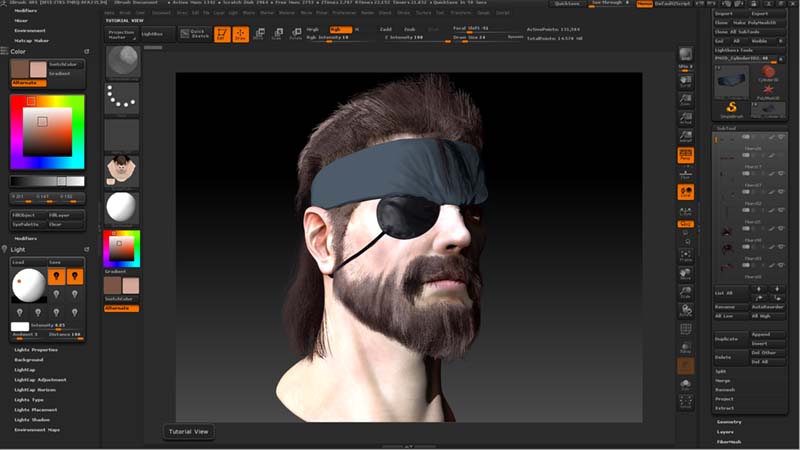Click the QuickSave button

pos(567,4)
